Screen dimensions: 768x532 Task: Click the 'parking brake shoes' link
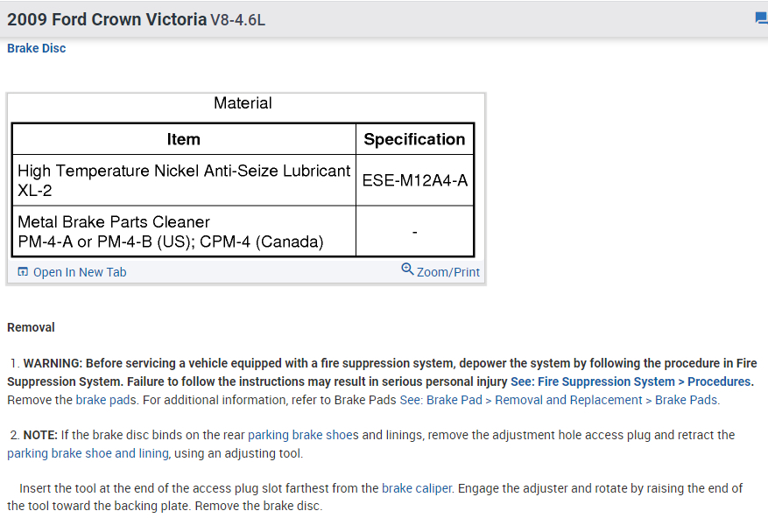pyautogui.click(x=303, y=435)
